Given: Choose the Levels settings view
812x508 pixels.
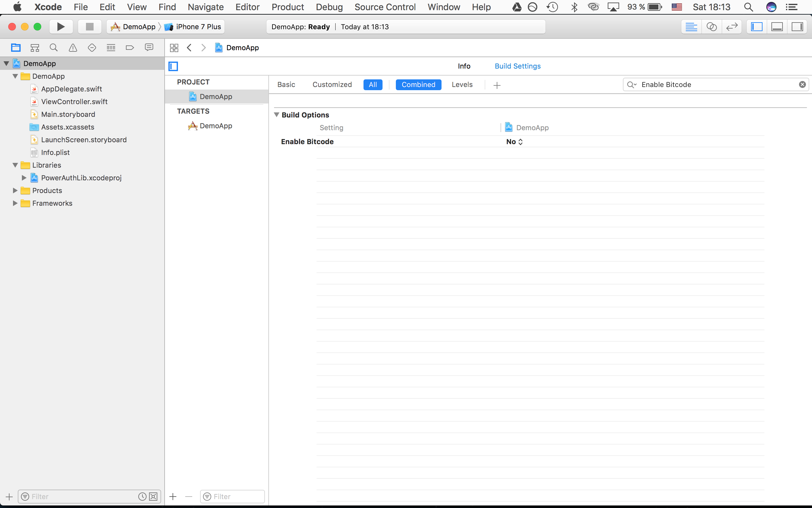Looking at the screenshot, I should pos(462,85).
